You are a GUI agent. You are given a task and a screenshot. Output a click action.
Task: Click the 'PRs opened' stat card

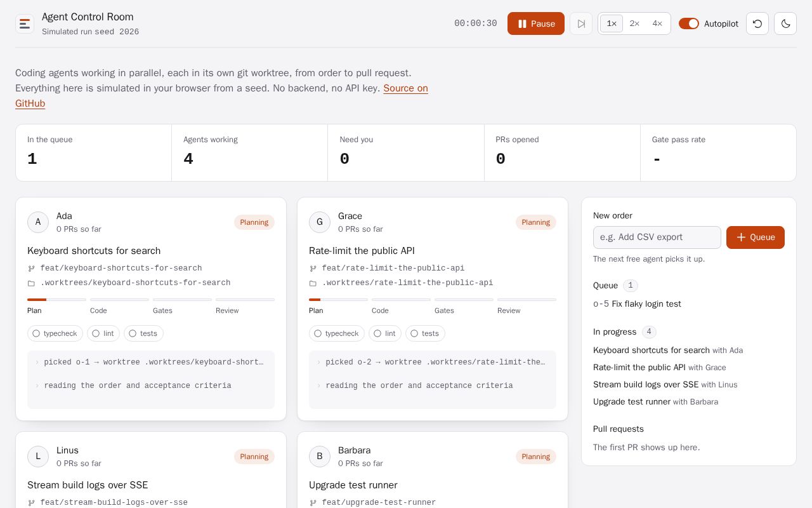(x=562, y=152)
